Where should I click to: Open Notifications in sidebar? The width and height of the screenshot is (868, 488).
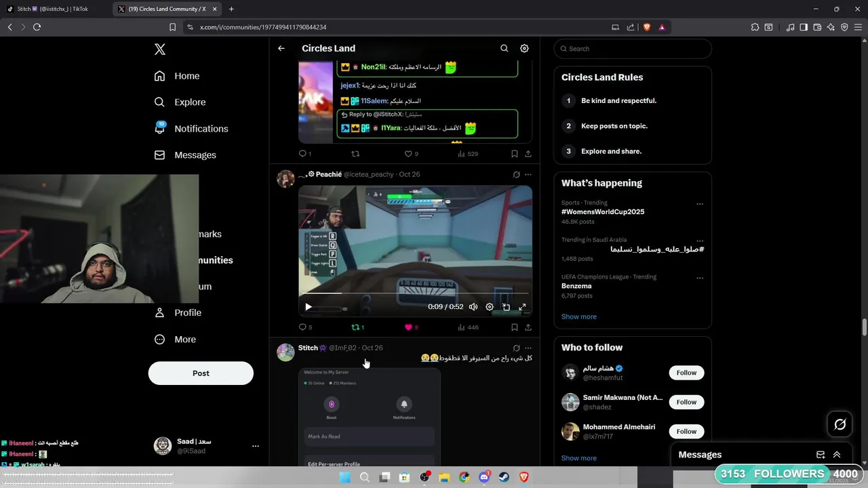tap(191, 129)
